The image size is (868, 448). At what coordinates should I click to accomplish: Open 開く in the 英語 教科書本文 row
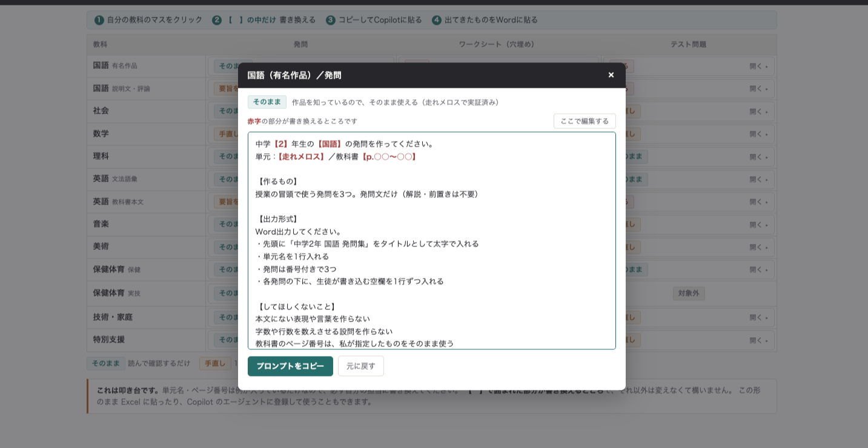pos(758,202)
